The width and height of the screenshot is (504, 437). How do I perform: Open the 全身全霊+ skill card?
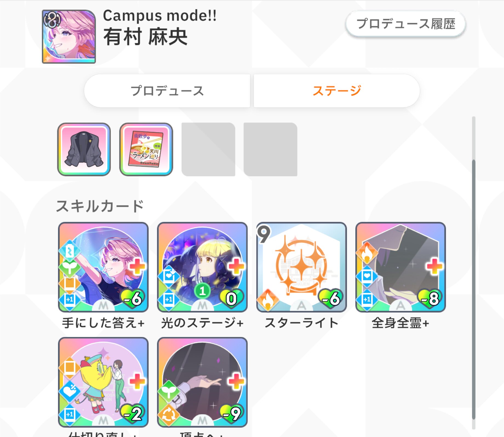coord(400,267)
